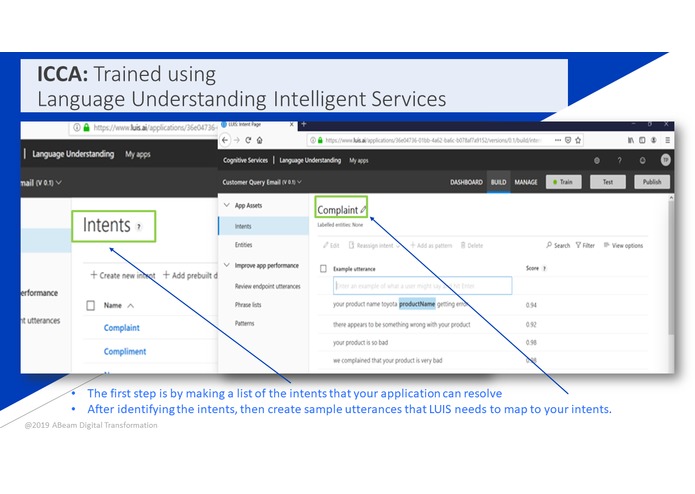Open version dropdown in the back Intents window
Image resolution: width=695 pixels, height=494 pixels.
click(59, 183)
